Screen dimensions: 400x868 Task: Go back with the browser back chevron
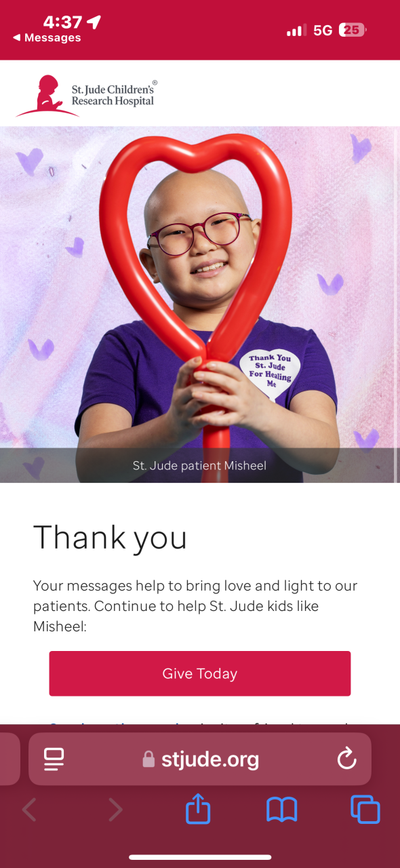click(29, 810)
